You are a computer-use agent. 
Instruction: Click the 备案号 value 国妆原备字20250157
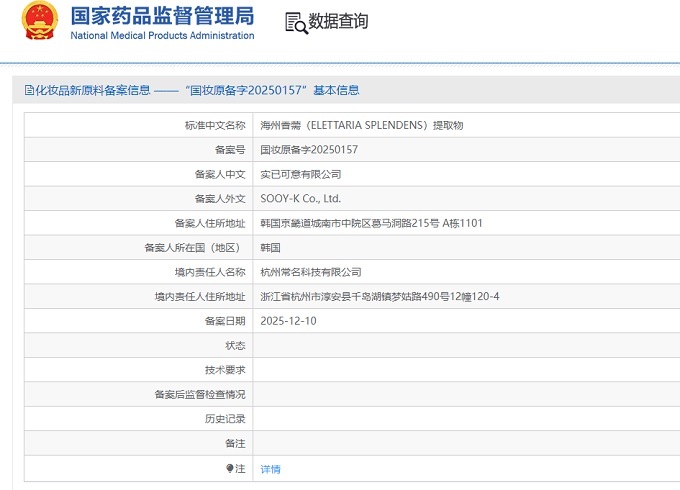coord(309,150)
